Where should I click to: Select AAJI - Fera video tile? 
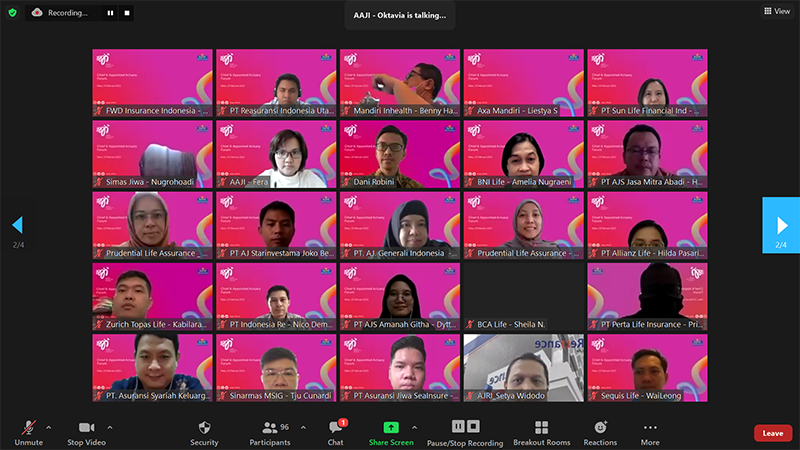[276, 154]
